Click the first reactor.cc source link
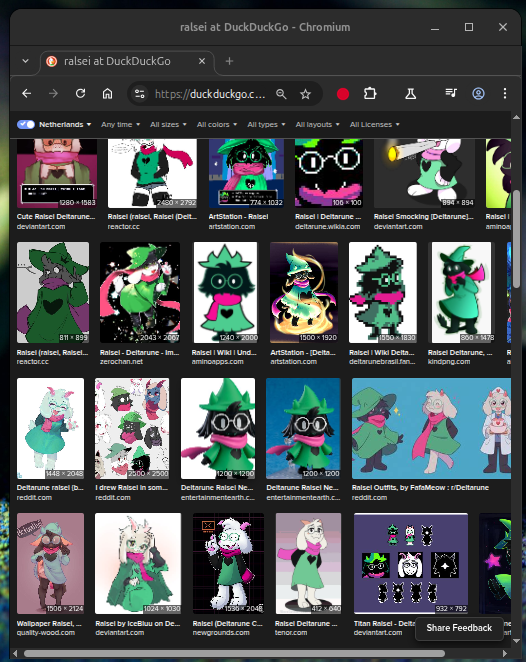Image resolution: width=526 pixels, height=662 pixels. click(x=124, y=227)
